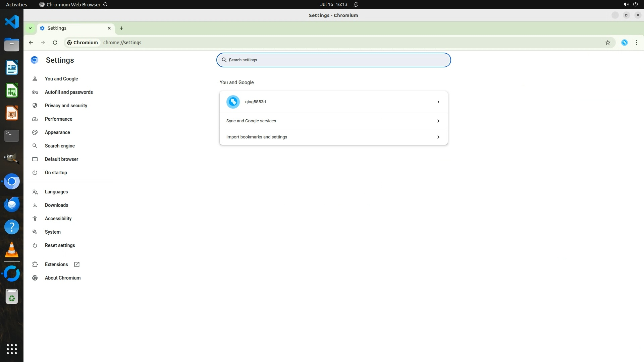
Task: Open the tab search dropdown arrow
Action: pos(30,28)
